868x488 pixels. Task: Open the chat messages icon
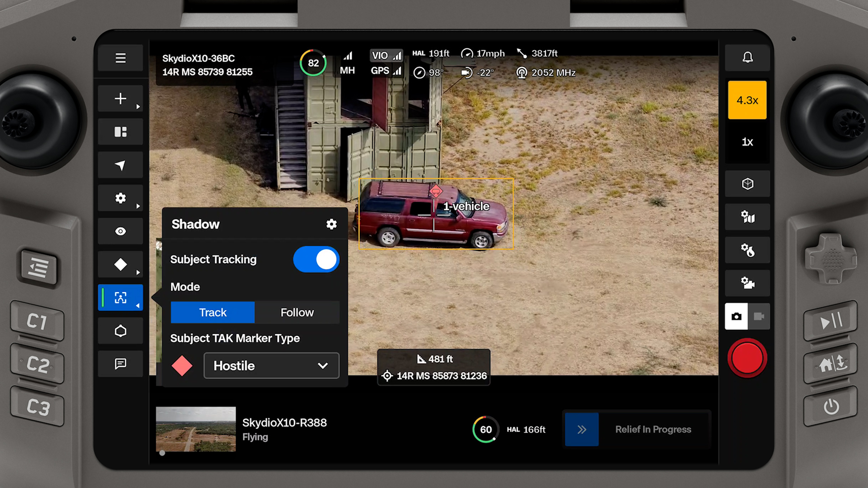[120, 364]
